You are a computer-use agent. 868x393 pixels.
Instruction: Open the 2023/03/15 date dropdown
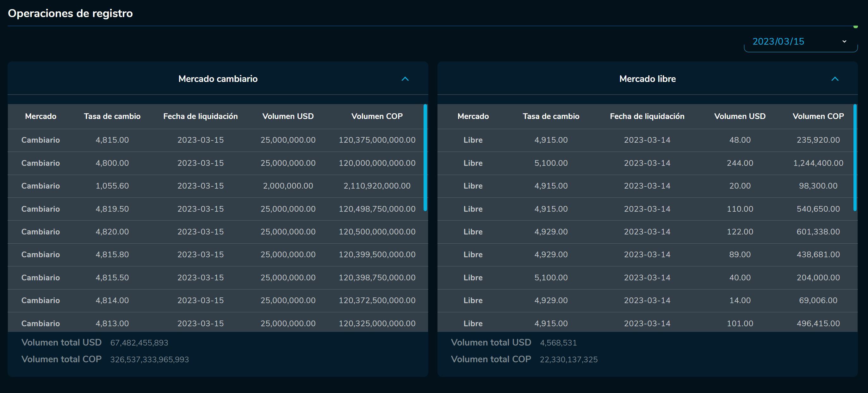(778, 41)
